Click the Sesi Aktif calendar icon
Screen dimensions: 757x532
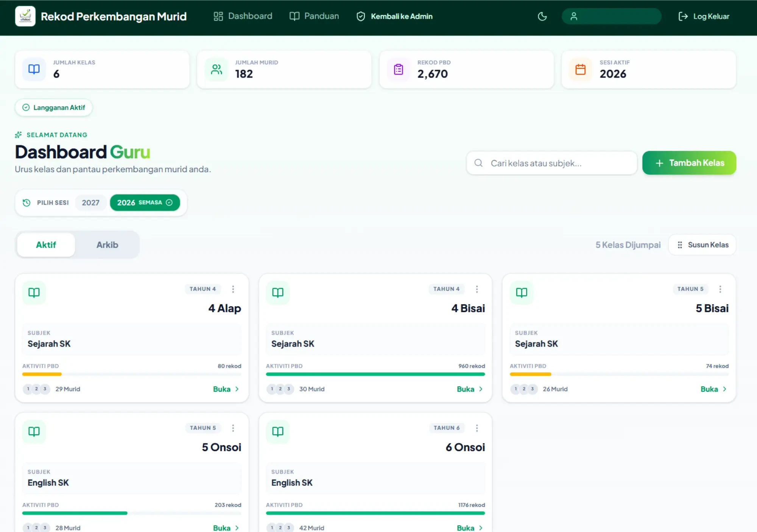581,69
